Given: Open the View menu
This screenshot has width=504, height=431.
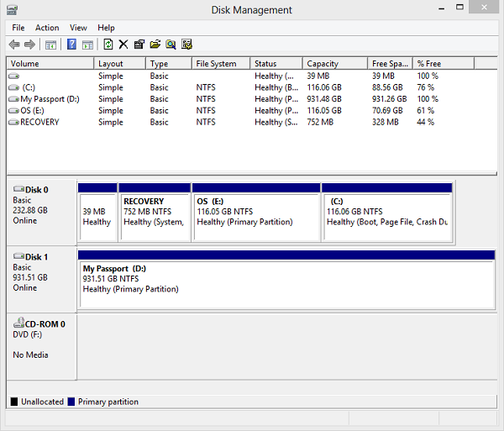Looking at the screenshot, I should pos(78,28).
